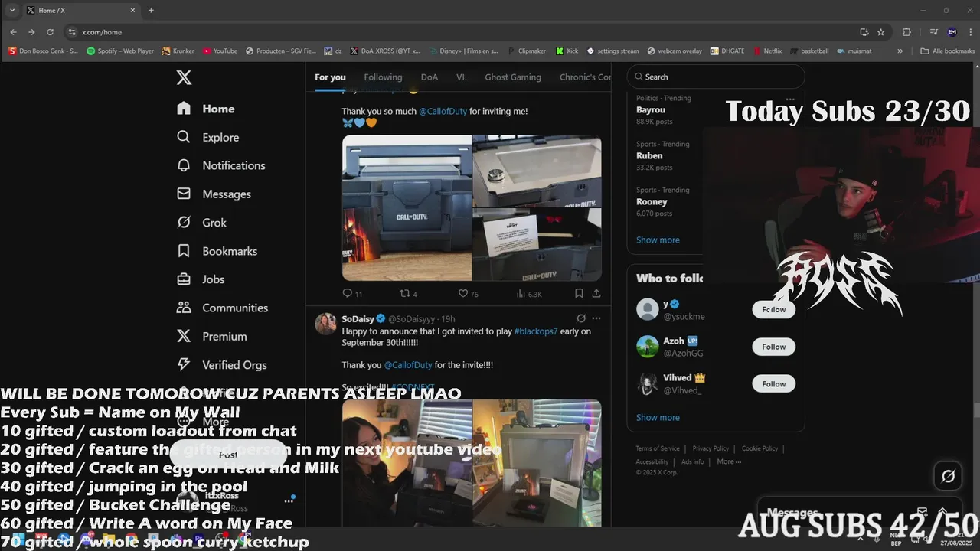Reload the browser page

(x=50, y=32)
